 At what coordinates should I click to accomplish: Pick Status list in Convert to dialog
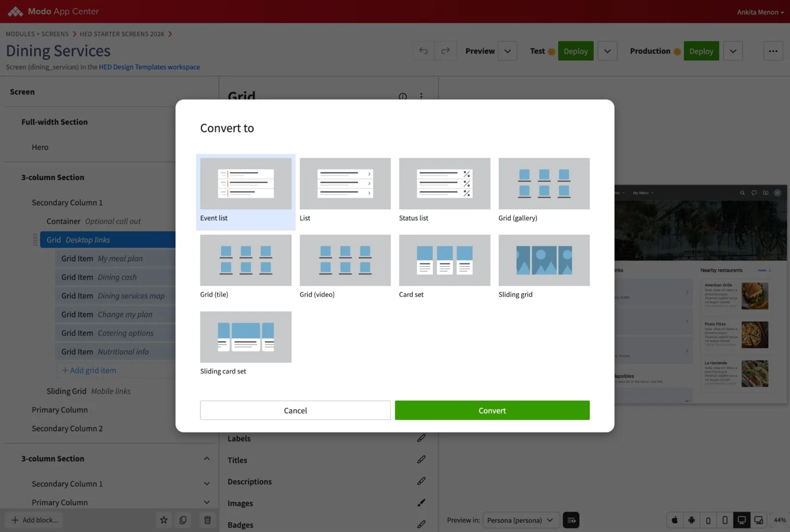pyautogui.click(x=444, y=184)
